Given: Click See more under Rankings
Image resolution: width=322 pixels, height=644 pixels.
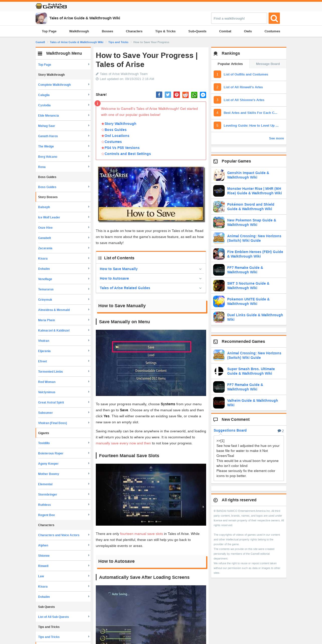Looking at the screenshot, I should coord(276,138).
